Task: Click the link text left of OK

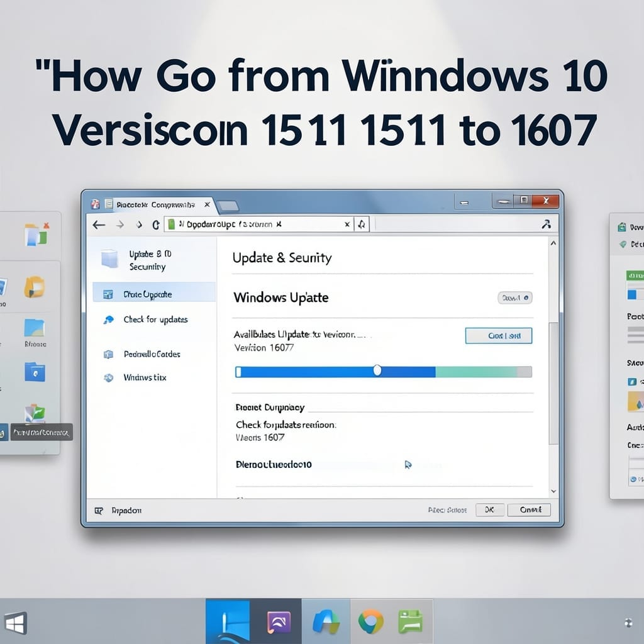Action: click(x=447, y=510)
